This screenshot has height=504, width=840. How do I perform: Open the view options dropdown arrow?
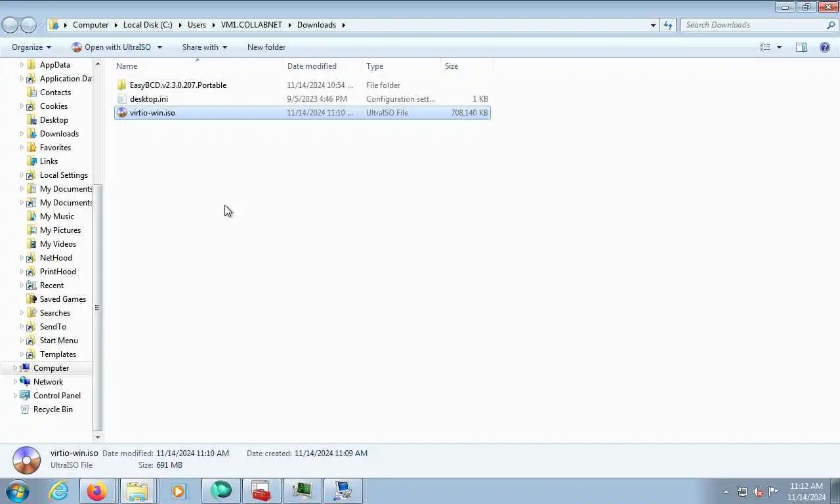[x=780, y=47]
